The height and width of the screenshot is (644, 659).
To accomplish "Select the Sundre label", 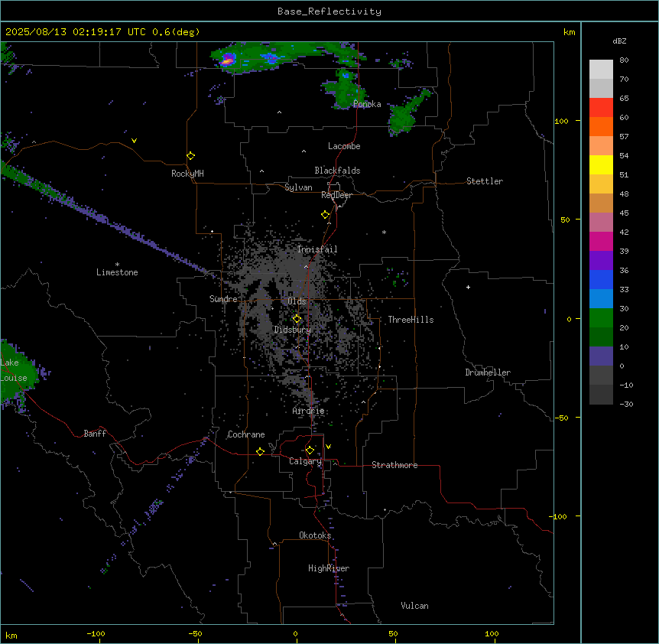I will tap(223, 299).
